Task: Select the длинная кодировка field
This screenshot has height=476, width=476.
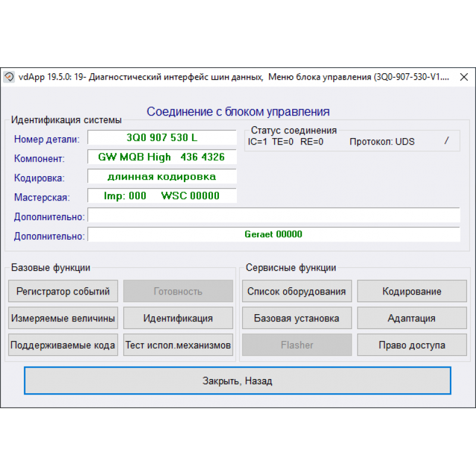Action: [161, 177]
